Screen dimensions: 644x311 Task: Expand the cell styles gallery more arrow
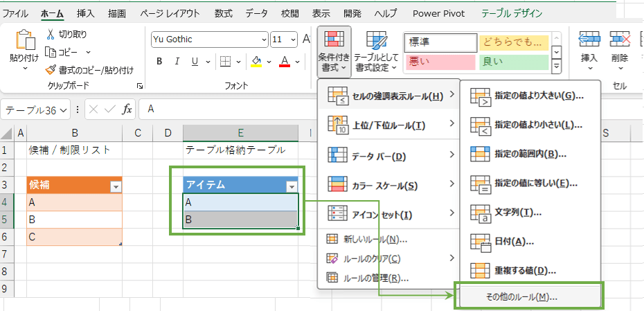pyautogui.click(x=557, y=66)
